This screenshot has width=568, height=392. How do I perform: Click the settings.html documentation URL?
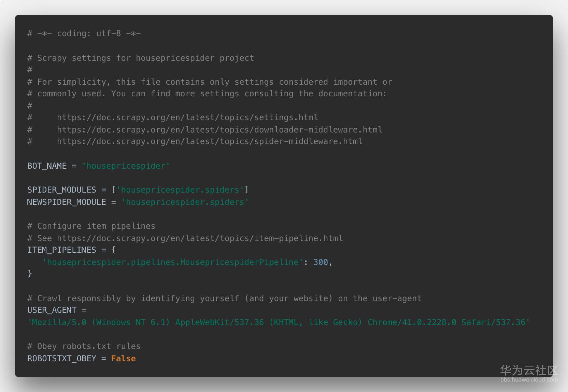pyautogui.click(x=187, y=117)
